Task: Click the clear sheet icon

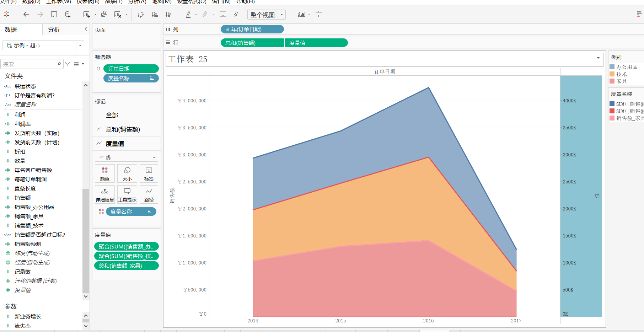Action: 118,14
